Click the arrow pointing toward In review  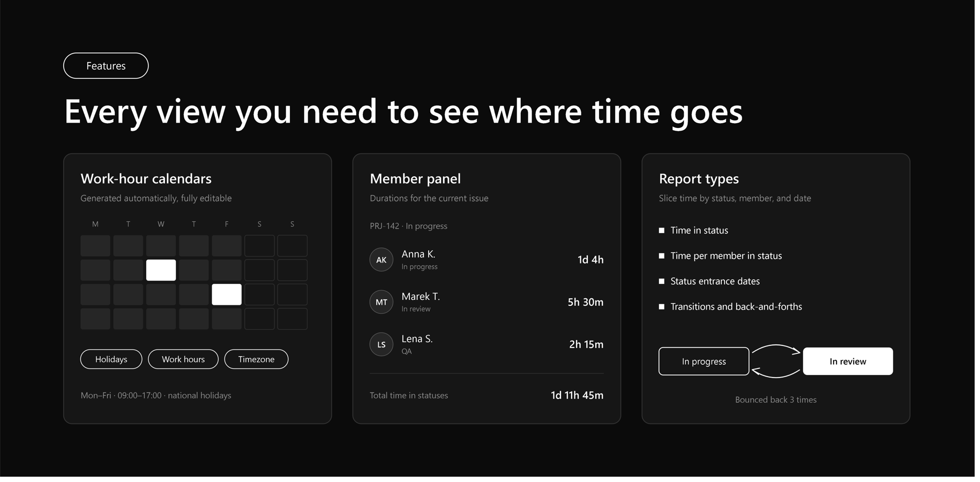tap(776, 350)
